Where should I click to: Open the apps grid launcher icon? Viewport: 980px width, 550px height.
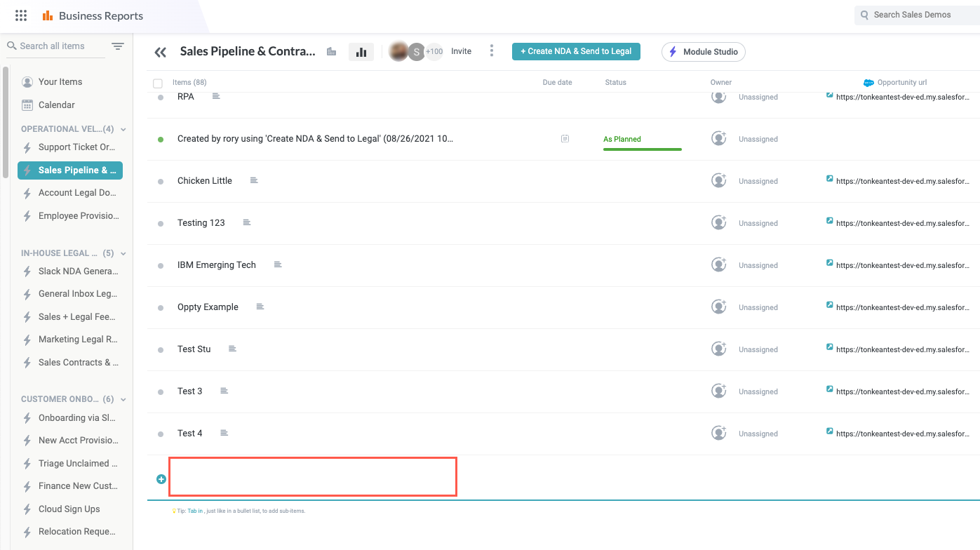21,15
